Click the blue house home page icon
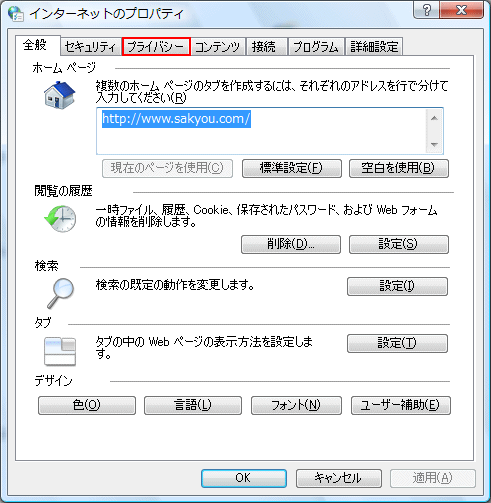The image size is (491, 503). point(60,95)
